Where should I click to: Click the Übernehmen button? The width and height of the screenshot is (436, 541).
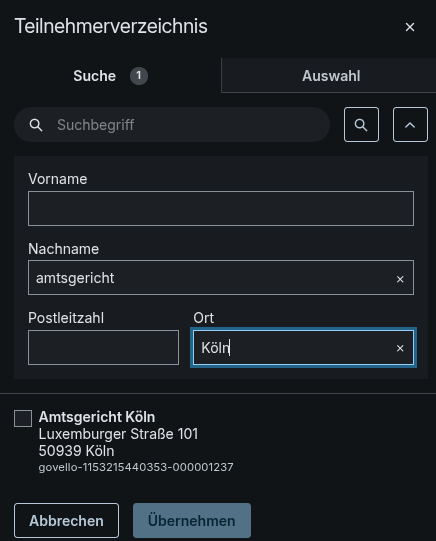click(192, 520)
